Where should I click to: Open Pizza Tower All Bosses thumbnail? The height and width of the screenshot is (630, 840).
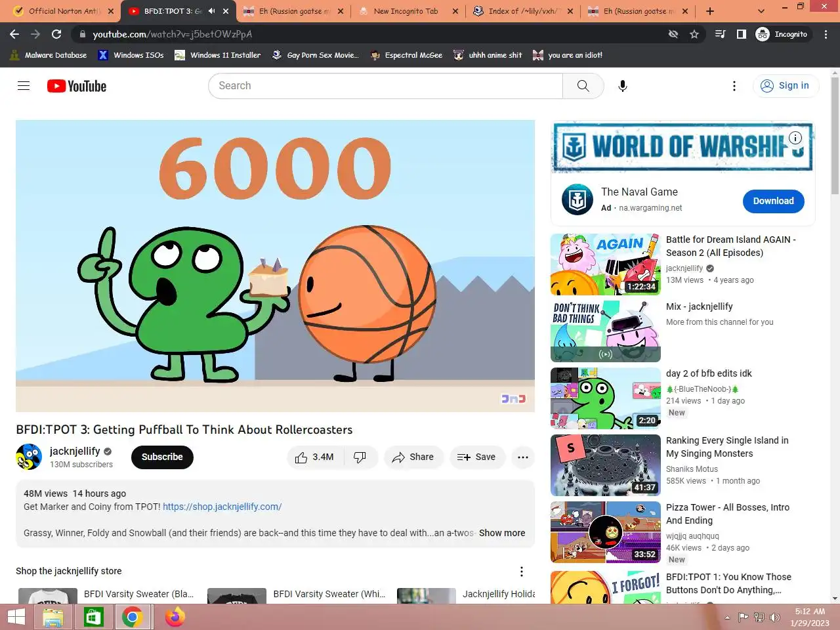606,532
